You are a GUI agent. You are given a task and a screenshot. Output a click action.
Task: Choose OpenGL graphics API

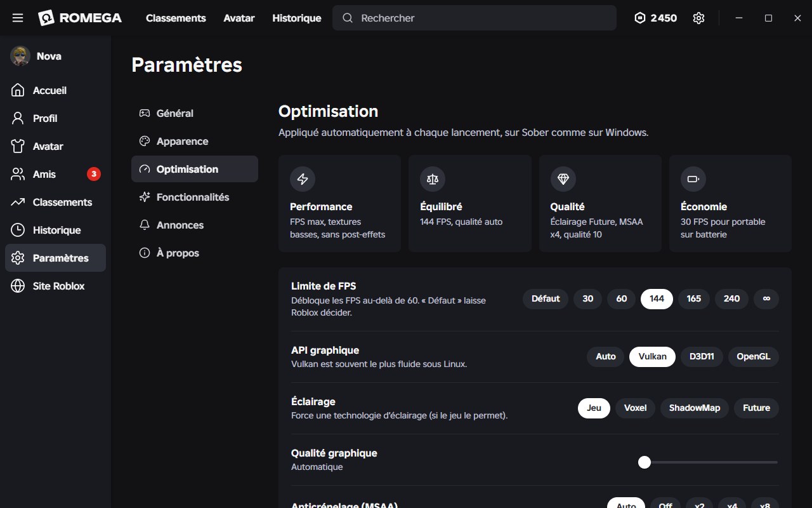click(754, 356)
